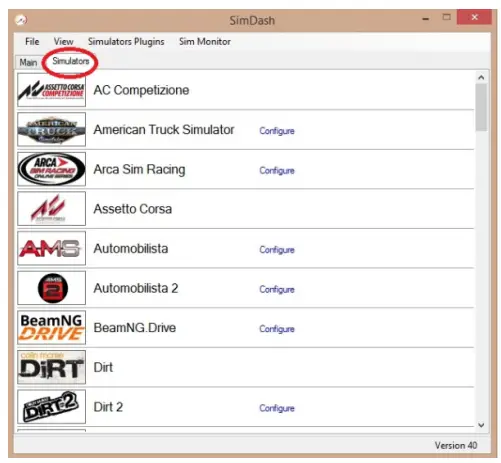Open the Sim Monitor menu
The height and width of the screenshot is (463, 501).
(x=205, y=42)
